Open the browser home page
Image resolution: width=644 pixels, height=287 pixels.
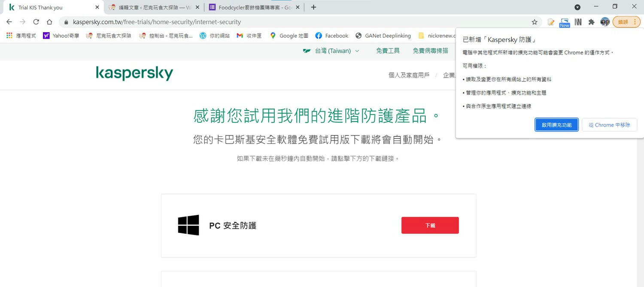pyautogui.click(x=49, y=22)
